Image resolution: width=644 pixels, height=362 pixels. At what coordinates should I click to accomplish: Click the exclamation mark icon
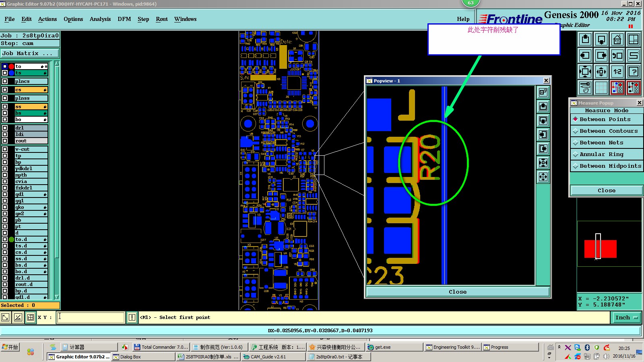point(132,317)
